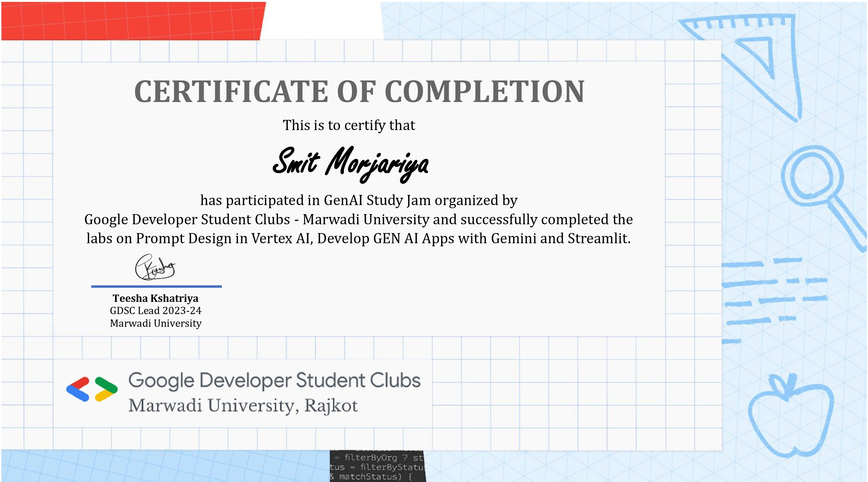This screenshot has height=482, width=868.
Task: Click the blue signature underline
Action: (x=156, y=286)
